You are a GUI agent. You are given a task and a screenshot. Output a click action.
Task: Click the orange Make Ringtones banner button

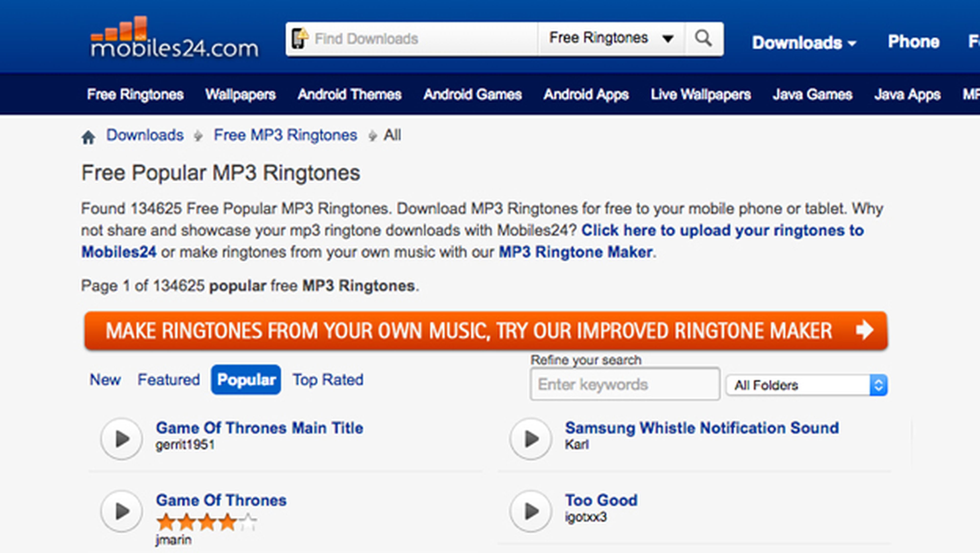point(486,330)
